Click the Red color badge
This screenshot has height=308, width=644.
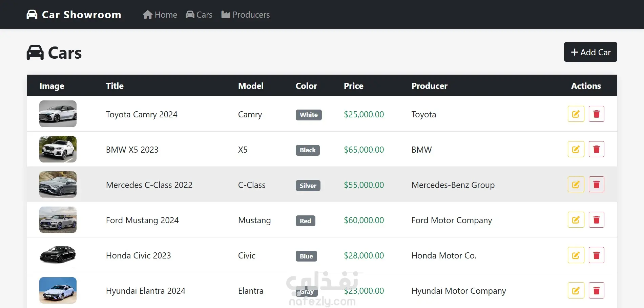(305, 221)
